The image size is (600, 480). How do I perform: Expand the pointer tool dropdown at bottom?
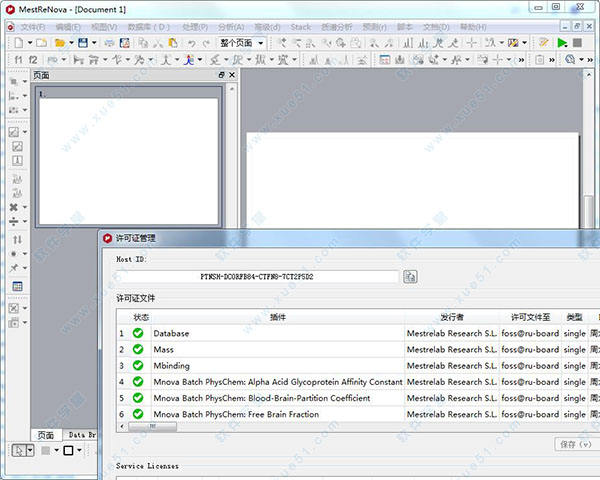[30, 451]
